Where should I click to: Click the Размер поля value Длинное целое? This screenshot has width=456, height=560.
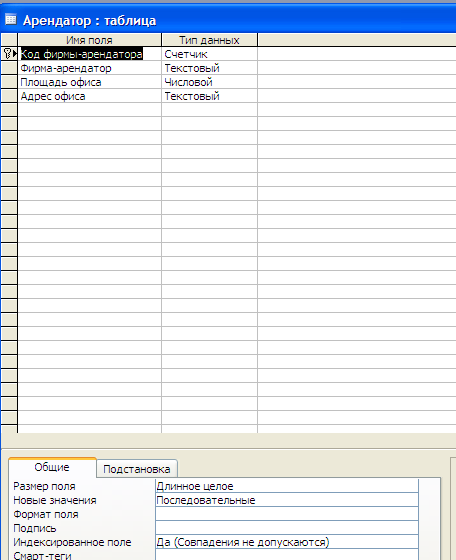(287, 486)
